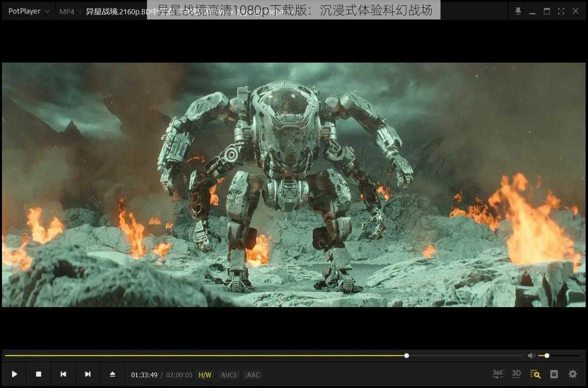Click the seek bar position handle

click(x=407, y=356)
